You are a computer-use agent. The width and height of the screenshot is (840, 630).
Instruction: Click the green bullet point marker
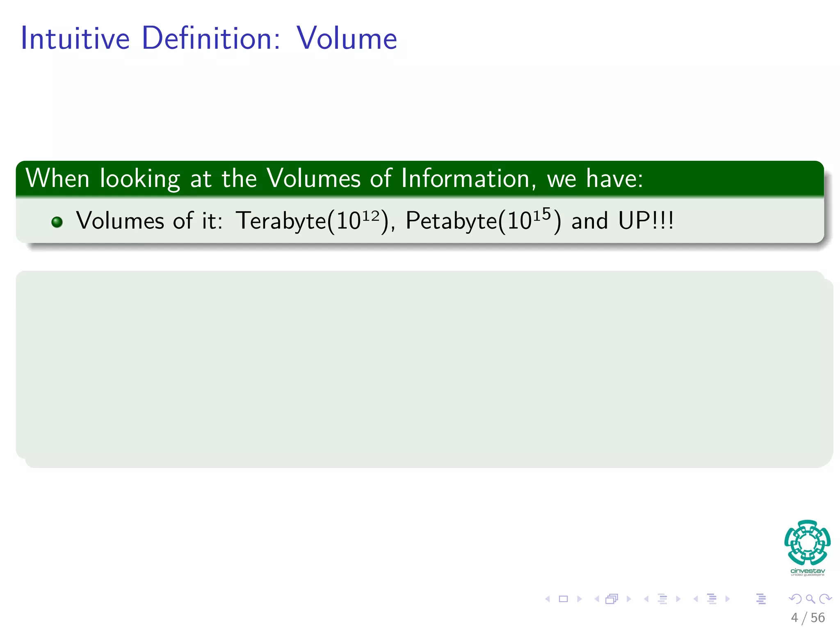coord(57,222)
